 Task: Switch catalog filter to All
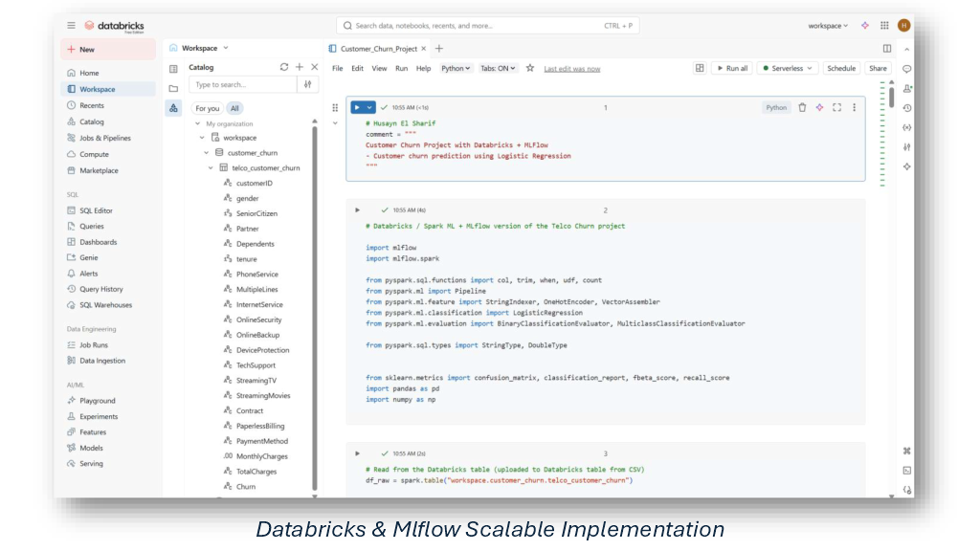234,108
